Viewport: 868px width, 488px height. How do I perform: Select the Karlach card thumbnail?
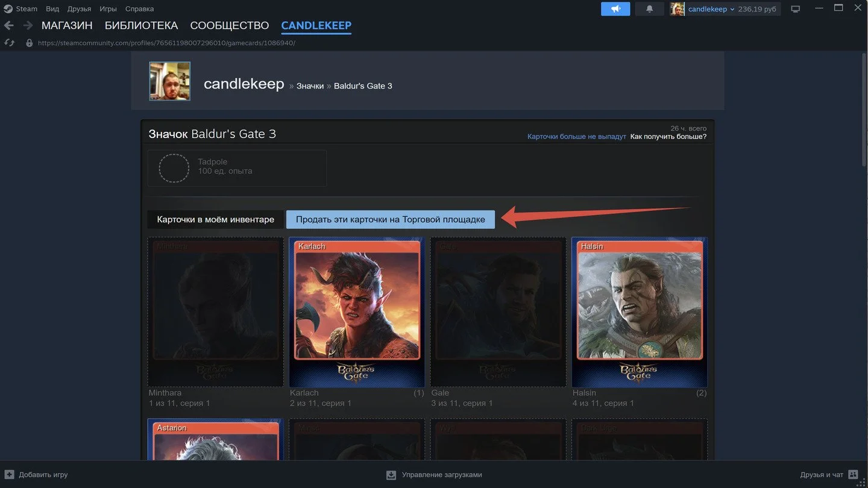357,312
